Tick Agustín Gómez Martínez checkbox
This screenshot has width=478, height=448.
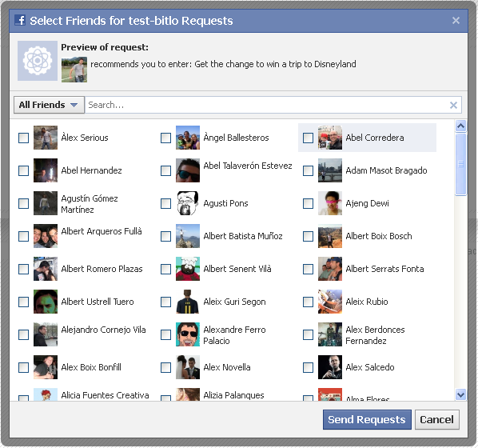[x=23, y=203]
